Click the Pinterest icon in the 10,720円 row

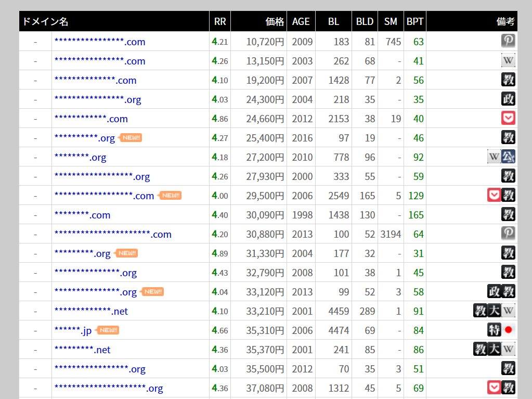point(508,41)
